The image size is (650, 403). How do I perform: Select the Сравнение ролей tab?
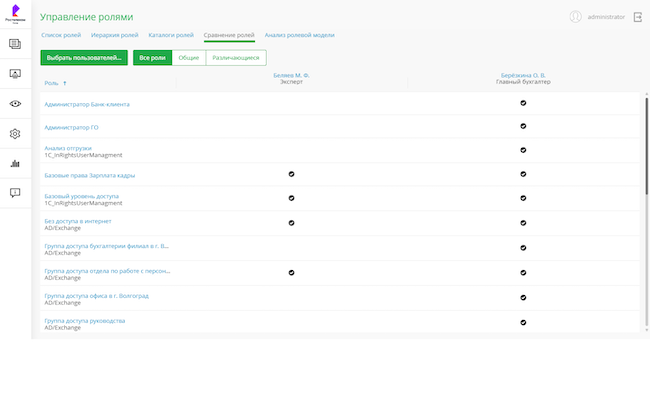coord(229,35)
